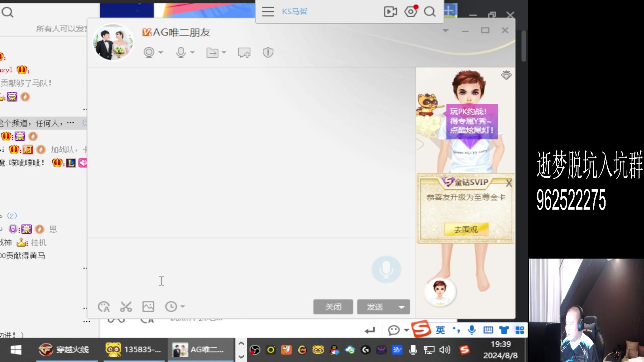
Task: Click the video record icon in KS马哲 bar
Action: point(390,11)
